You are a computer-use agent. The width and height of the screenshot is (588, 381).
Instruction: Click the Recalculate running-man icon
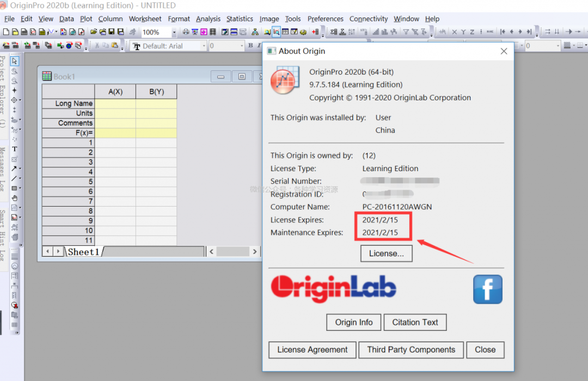click(132, 32)
